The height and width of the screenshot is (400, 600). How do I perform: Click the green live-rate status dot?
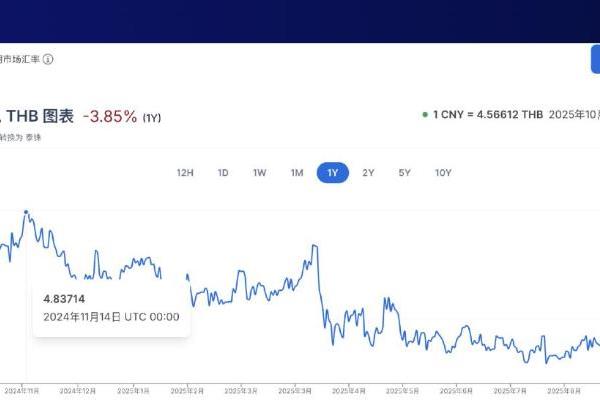425,115
